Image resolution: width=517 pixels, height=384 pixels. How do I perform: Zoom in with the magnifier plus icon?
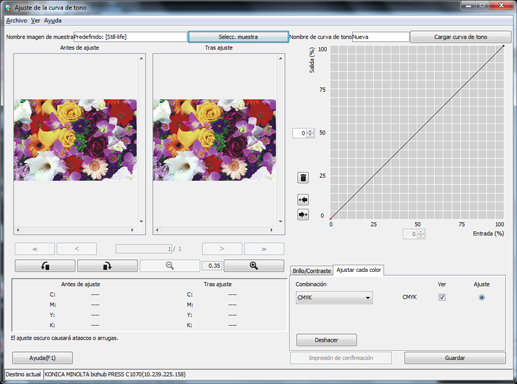[x=254, y=266]
